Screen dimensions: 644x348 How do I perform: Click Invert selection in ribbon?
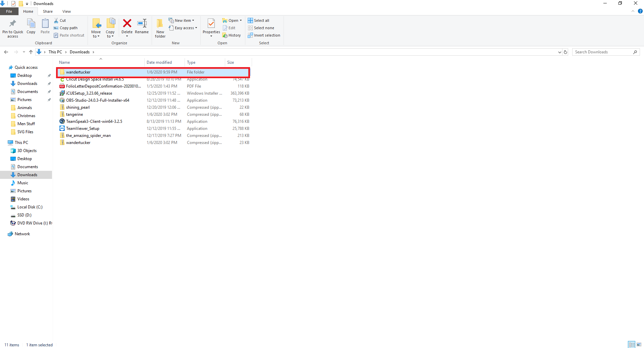264,35
